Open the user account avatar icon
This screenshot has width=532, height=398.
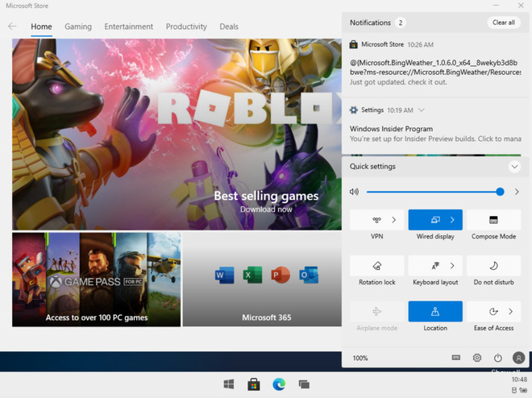point(518,358)
